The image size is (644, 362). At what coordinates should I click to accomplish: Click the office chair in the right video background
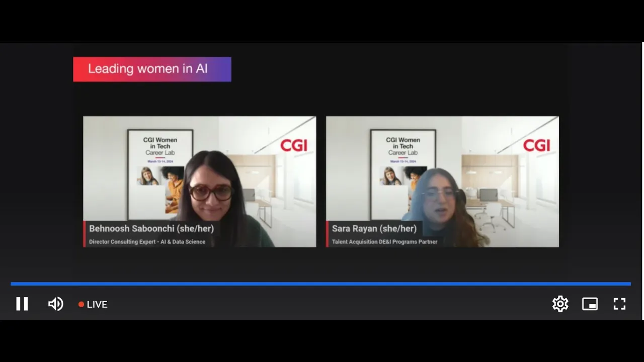click(x=487, y=214)
